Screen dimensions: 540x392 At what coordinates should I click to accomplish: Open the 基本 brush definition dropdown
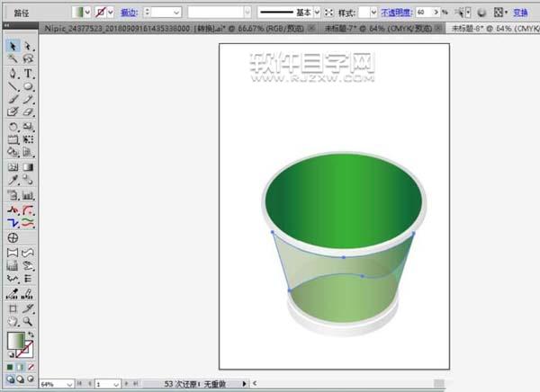click(x=317, y=13)
